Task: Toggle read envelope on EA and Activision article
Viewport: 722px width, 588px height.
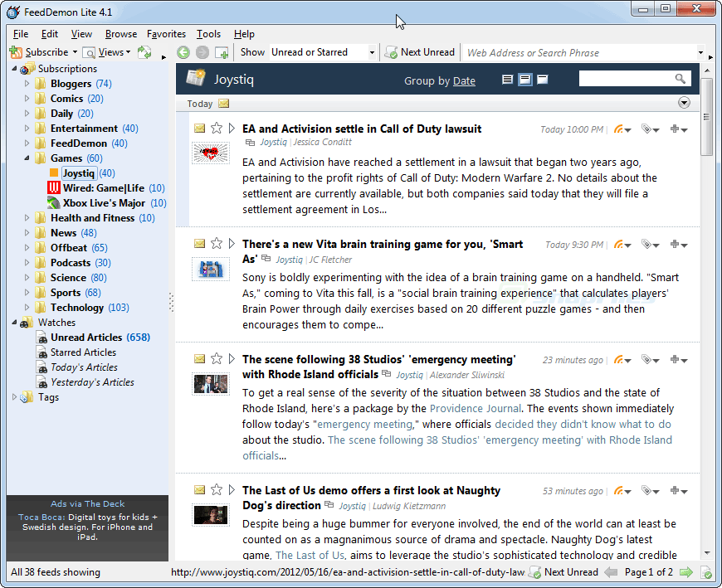Action: click(199, 128)
